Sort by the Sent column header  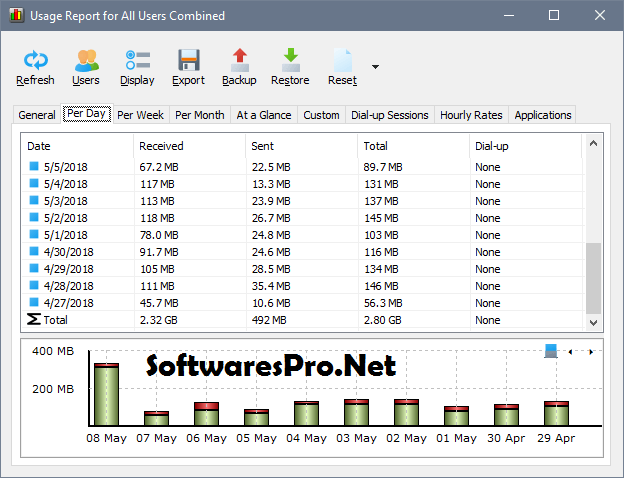coord(302,146)
